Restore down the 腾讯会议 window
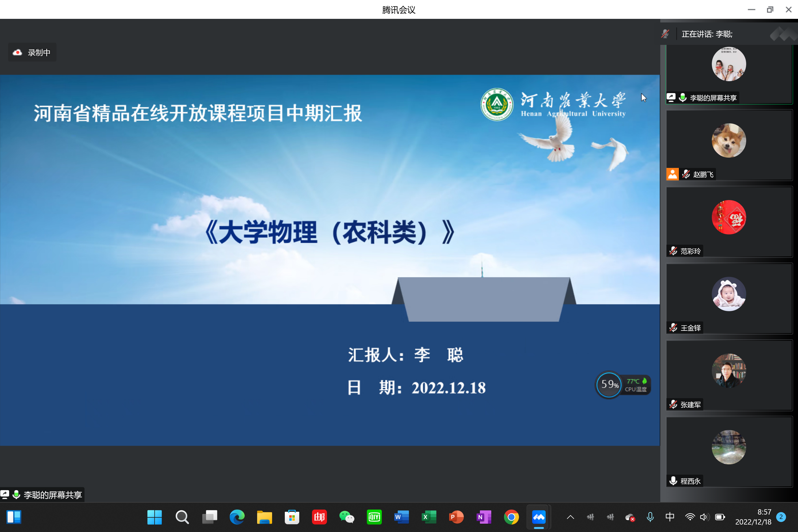This screenshot has height=532, width=798. (770, 9)
